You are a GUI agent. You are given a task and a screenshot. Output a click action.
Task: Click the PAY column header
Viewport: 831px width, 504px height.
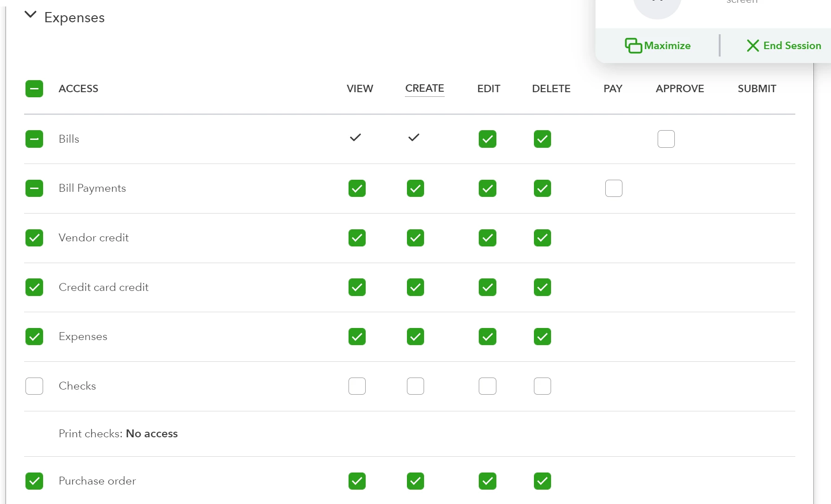(613, 88)
